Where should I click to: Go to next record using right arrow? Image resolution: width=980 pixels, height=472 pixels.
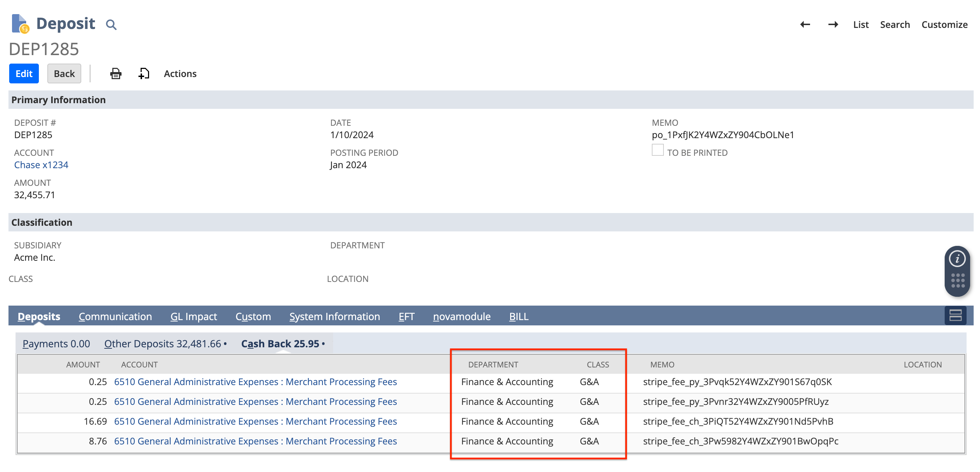[x=833, y=24]
